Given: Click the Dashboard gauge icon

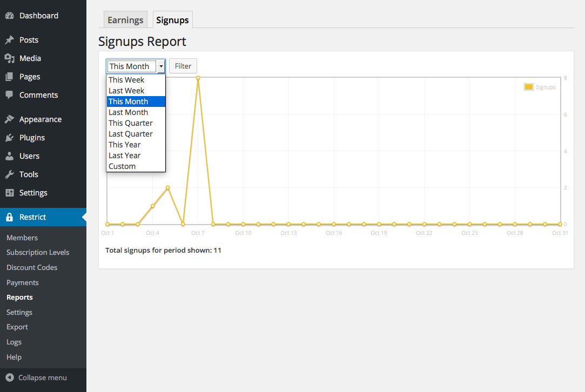Looking at the screenshot, I should [9, 16].
